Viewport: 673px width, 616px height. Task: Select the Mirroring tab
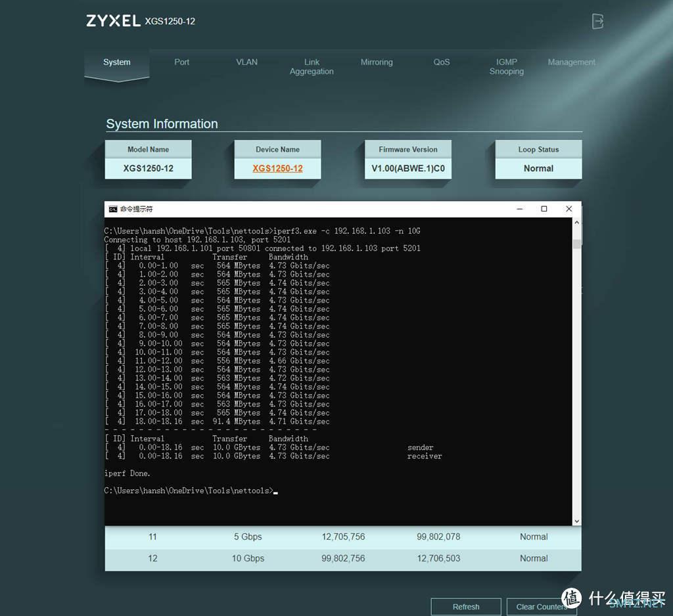pyautogui.click(x=377, y=62)
